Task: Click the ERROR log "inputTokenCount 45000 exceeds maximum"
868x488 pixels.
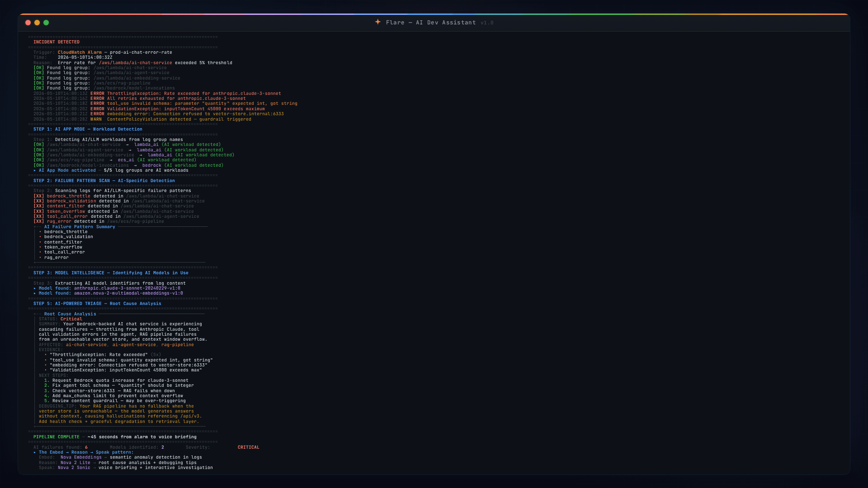Action: pyautogui.click(x=149, y=109)
